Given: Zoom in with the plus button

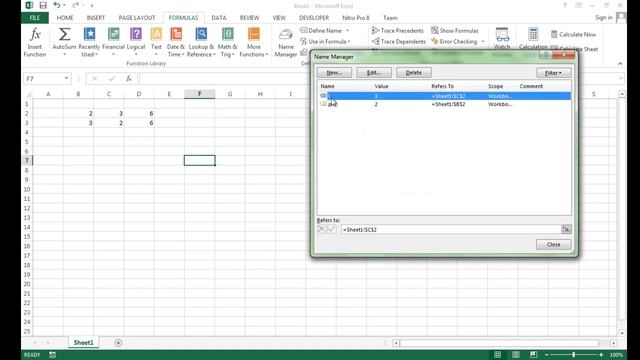Looking at the screenshot, I should click(x=601, y=355).
